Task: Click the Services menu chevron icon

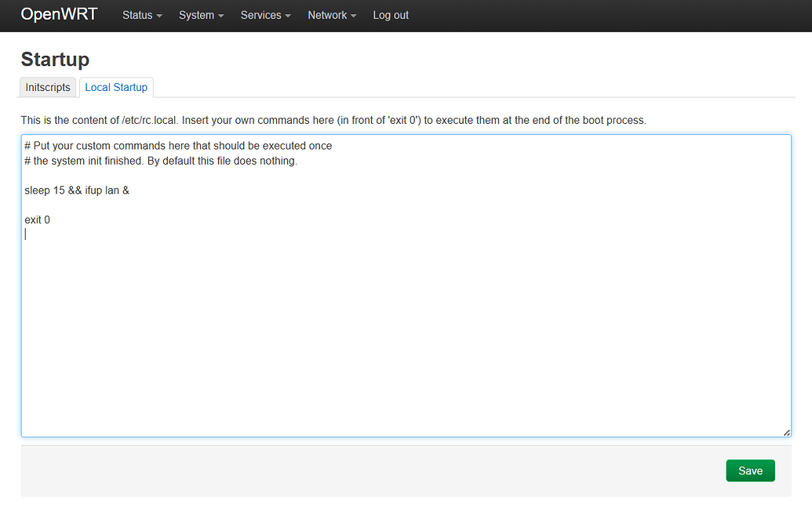Action: click(x=287, y=16)
